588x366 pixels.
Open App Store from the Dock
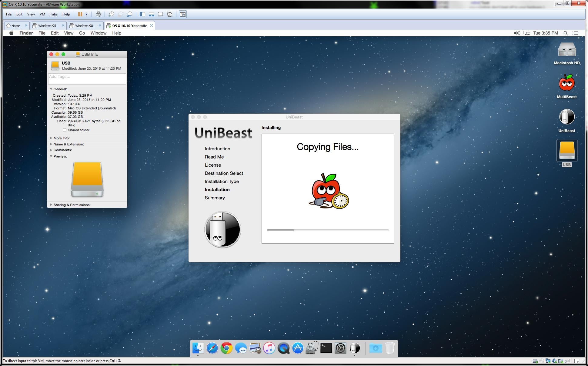[298, 348]
